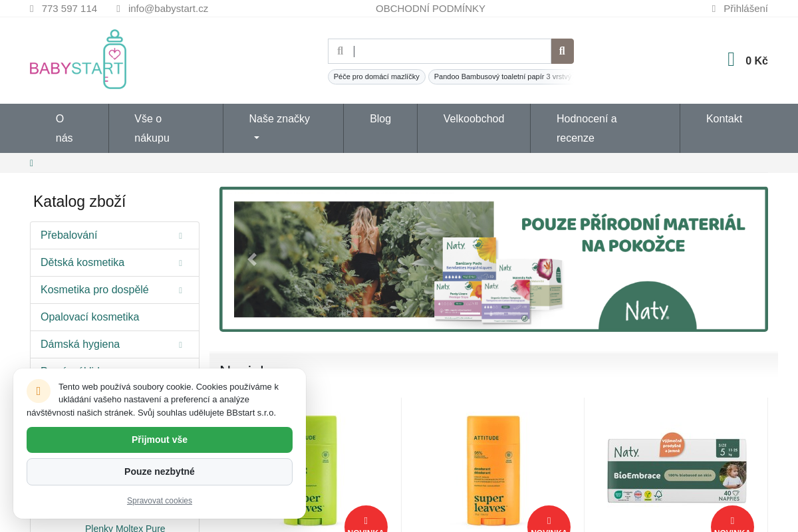This screenshot has width=798, height=532.
Task: Open Spravovat cookies link
Action: 160,501
